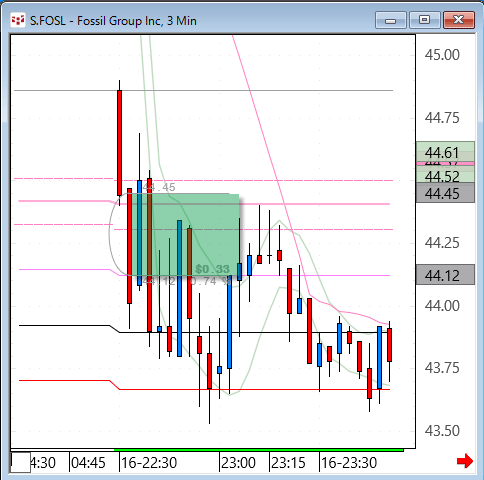Click the gray 44.12 price label on scale
The height and width of the screenshot is (480, 484).
coord(445,275)
